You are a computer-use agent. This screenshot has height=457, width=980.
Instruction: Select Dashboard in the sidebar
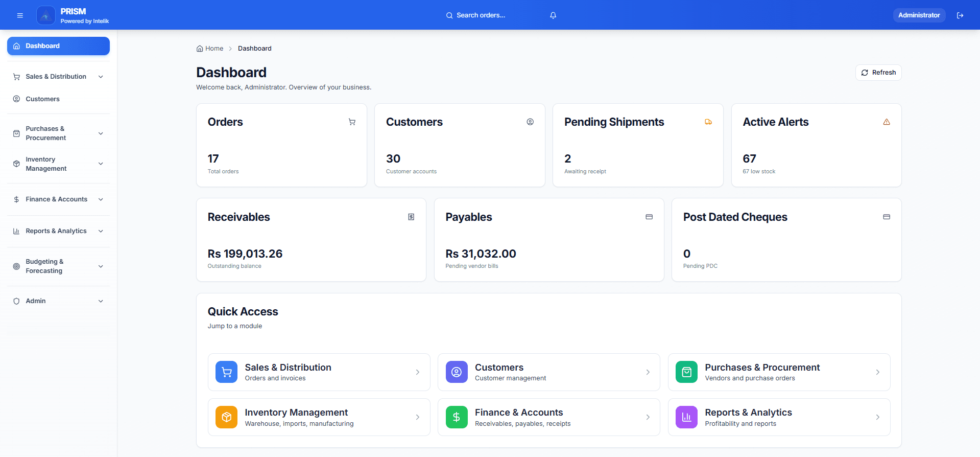click(x=58, y=46)
